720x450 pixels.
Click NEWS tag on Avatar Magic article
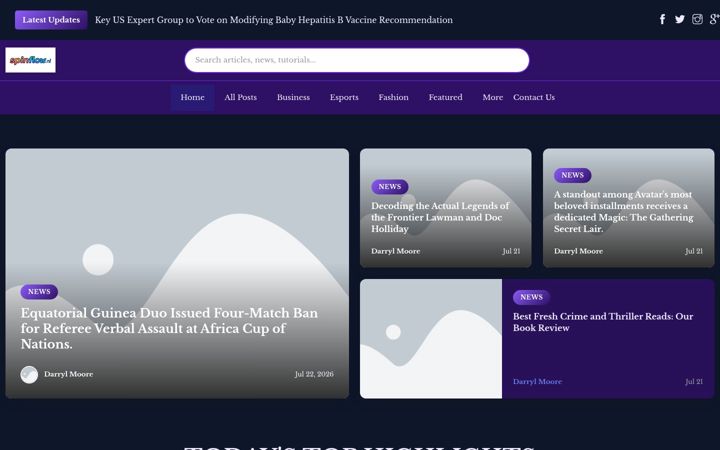tap(573, 175)
